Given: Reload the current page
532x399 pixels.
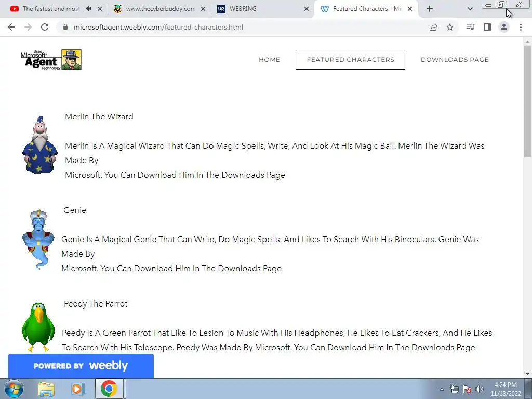Looking at the screenshot, I should tap(45, 27).
